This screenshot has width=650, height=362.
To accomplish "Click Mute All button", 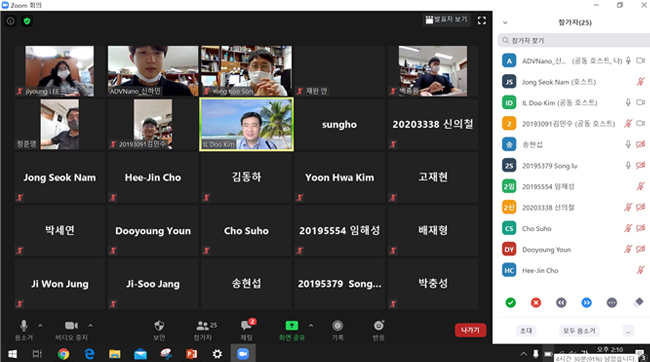I will pos(579,330).
